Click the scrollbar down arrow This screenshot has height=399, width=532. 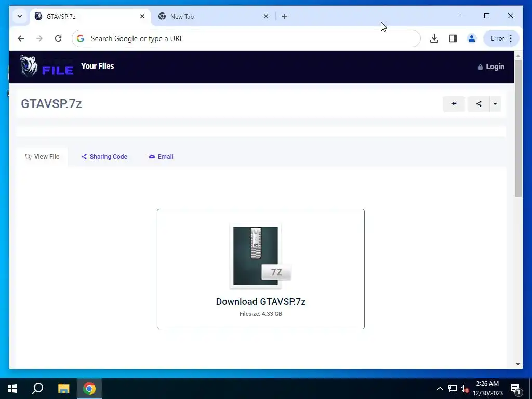[518, 364]
